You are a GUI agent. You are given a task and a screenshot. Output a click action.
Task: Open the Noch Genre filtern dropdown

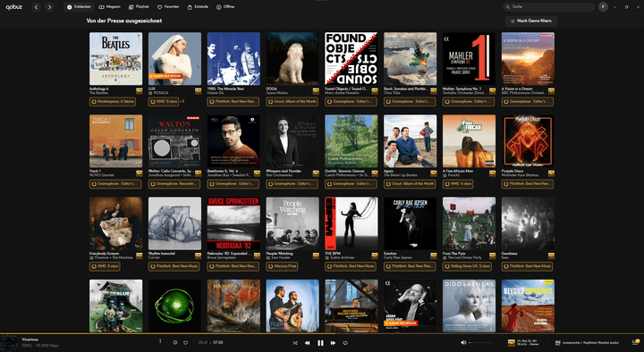[x=531, y=21]
